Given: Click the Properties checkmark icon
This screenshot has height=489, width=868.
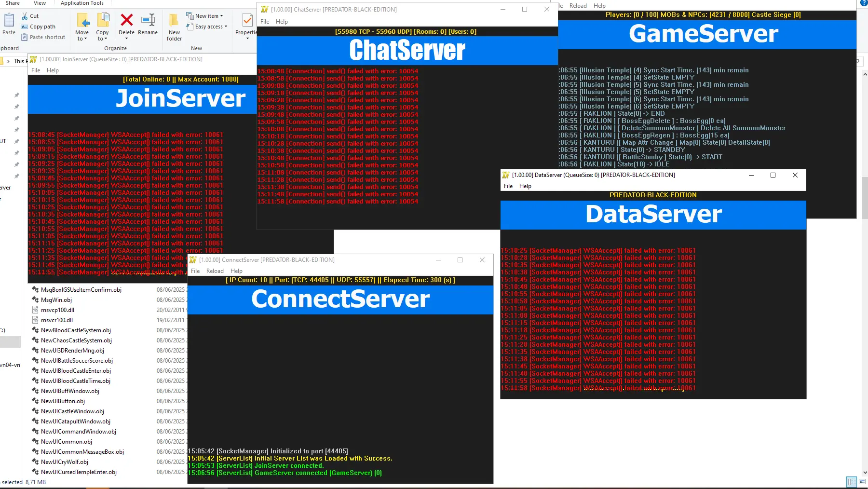Looking at the screenshot, I should [x=247, y=20].
